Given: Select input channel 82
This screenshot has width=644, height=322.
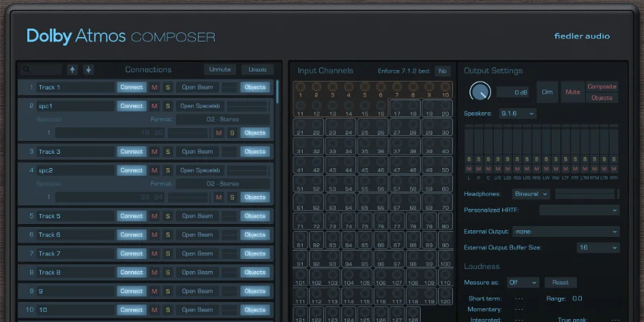Looking at the screenshot, I should [x=316, y=240].
